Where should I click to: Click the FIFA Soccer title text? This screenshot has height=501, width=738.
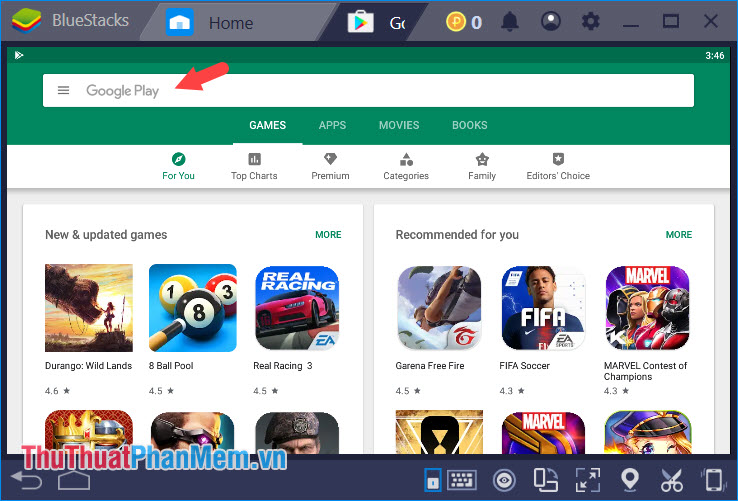coord(524,366)
